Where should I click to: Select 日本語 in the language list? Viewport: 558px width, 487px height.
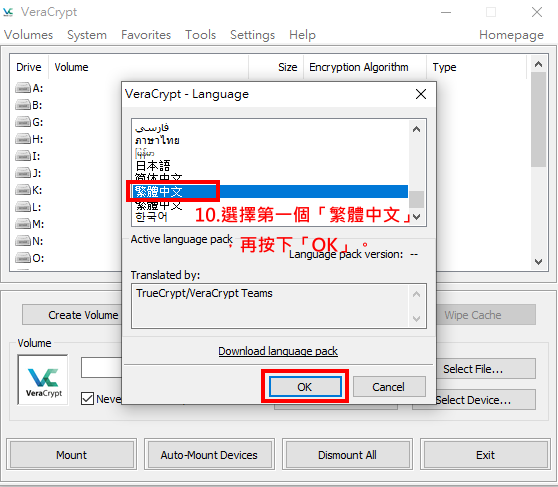tap(153, 166)
